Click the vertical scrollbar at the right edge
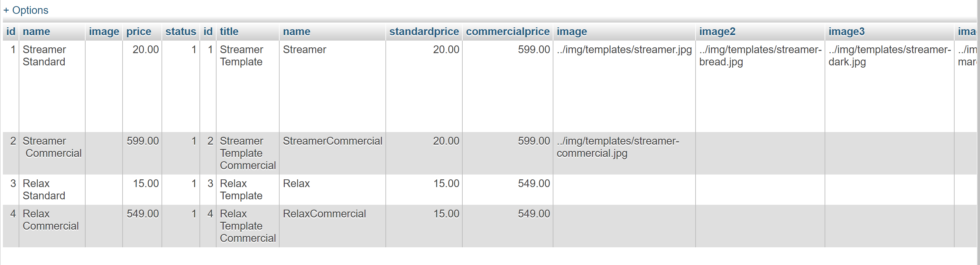Image resolution: width=980 pixels, height=265 pixels. (x=978, y=133)
